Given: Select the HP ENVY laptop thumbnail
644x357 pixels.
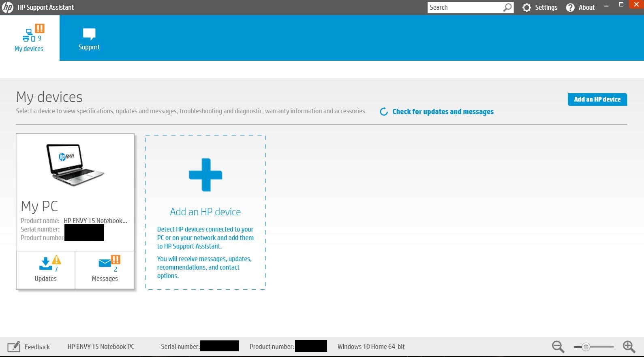Looking at the screenshot, I should (x=75, y=164).
